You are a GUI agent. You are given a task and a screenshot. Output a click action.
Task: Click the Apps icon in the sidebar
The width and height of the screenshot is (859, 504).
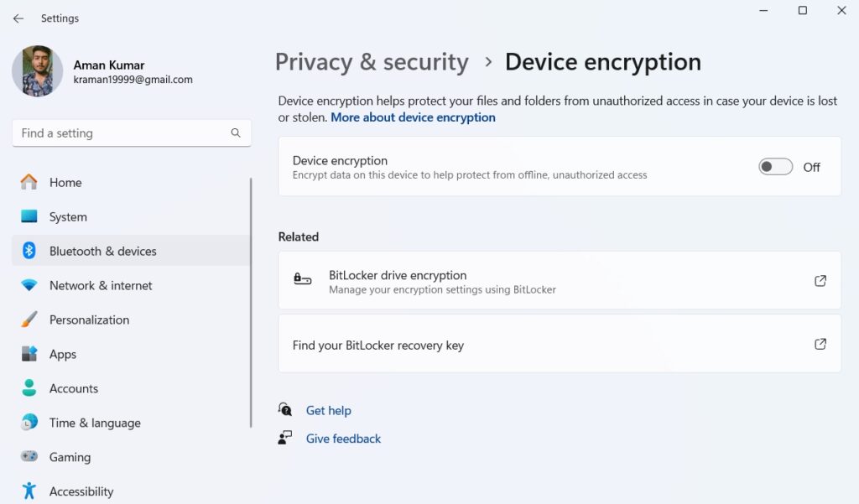(29, 354)
